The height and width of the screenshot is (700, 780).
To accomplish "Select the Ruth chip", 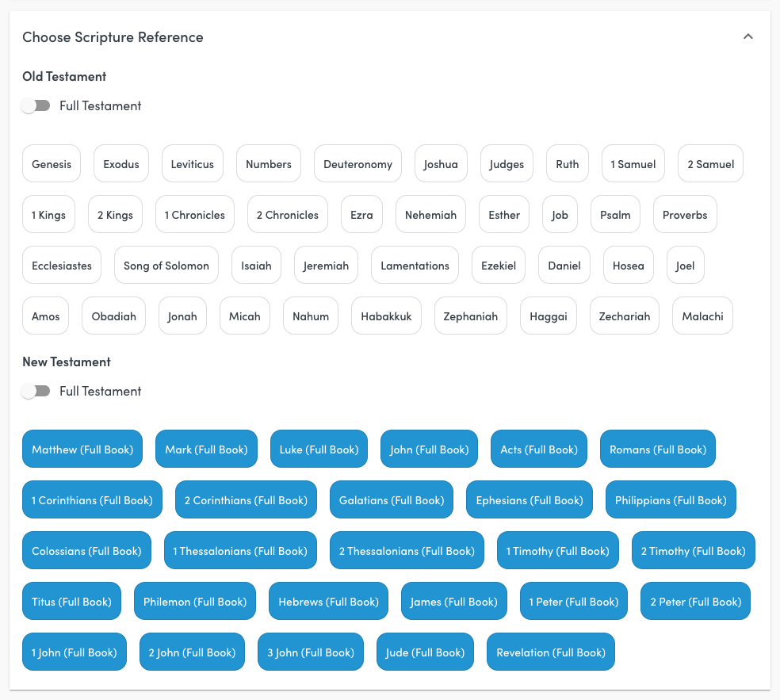I will 567,163.
